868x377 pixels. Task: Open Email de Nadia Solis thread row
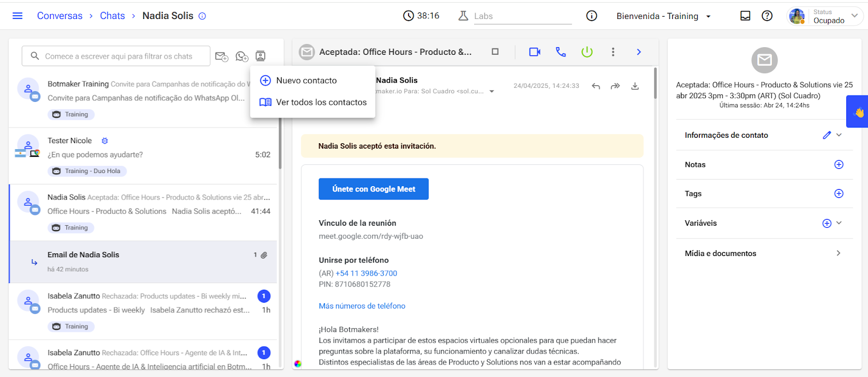(x=143, y=261)
